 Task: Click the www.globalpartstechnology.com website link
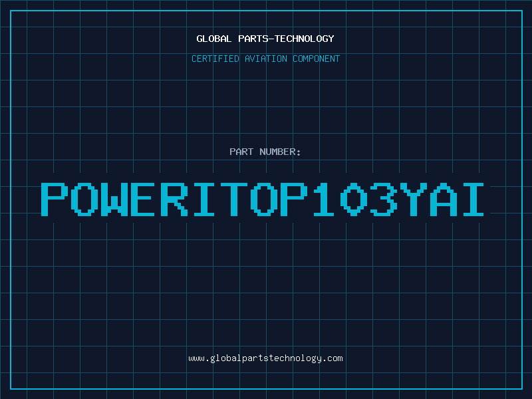265,358
